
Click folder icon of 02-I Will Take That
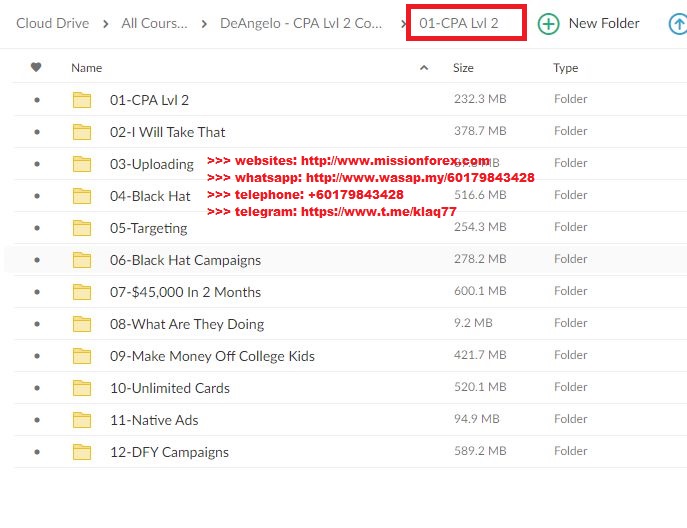click(82, 132)
